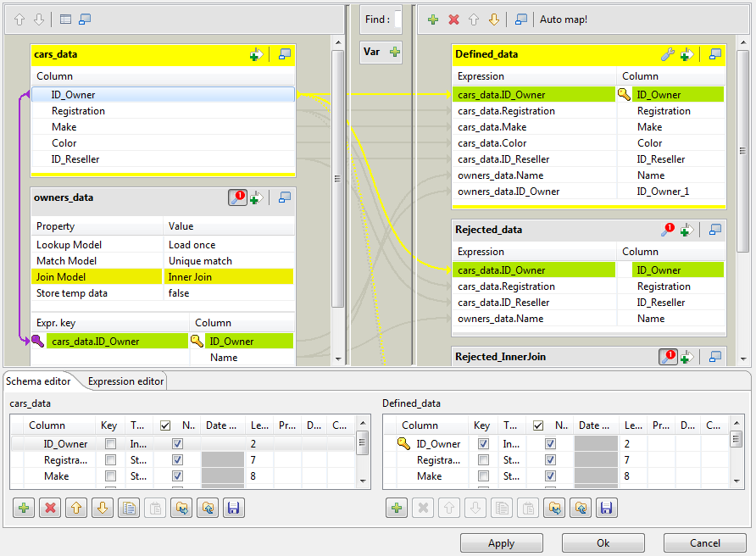Add a new column to cars_data with the plus icon
Screen dimensions: 756x556
coord(256,53)
